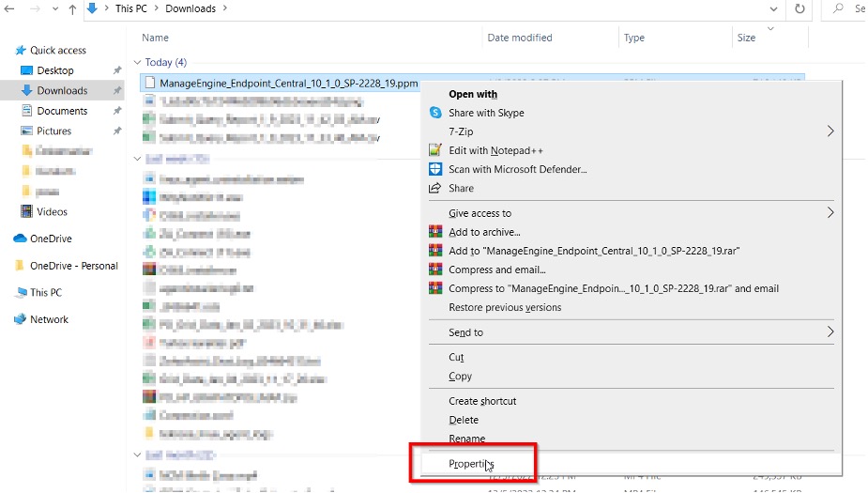Select Downloads in navigation pane

[62, 90]
